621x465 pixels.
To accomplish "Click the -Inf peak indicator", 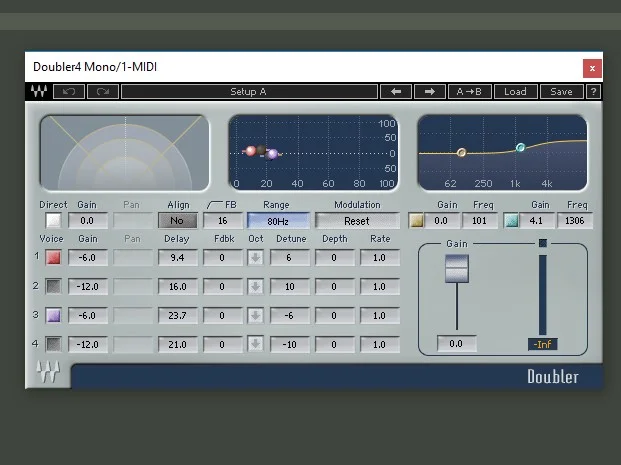I will 543,344.
